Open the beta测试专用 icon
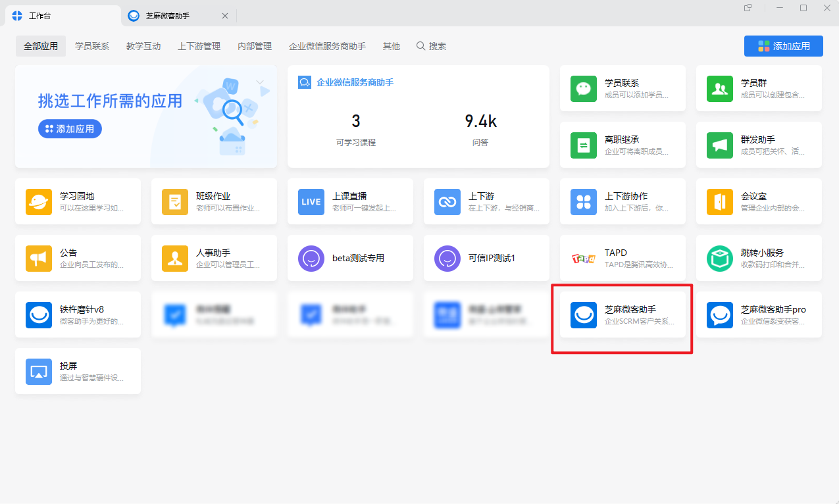Image resolution: width=839 pixels, height=504 pixels. pyautogui.click(x=311, y=258)
